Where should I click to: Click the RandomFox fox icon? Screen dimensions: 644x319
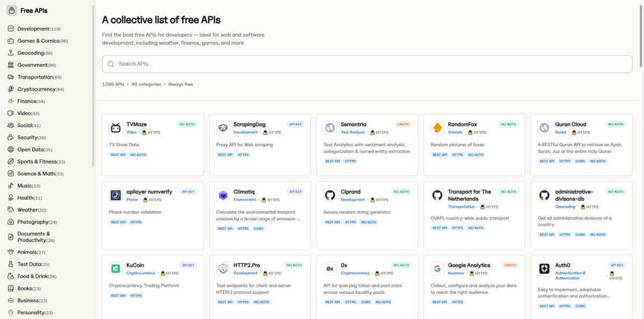tap(437, 128)
